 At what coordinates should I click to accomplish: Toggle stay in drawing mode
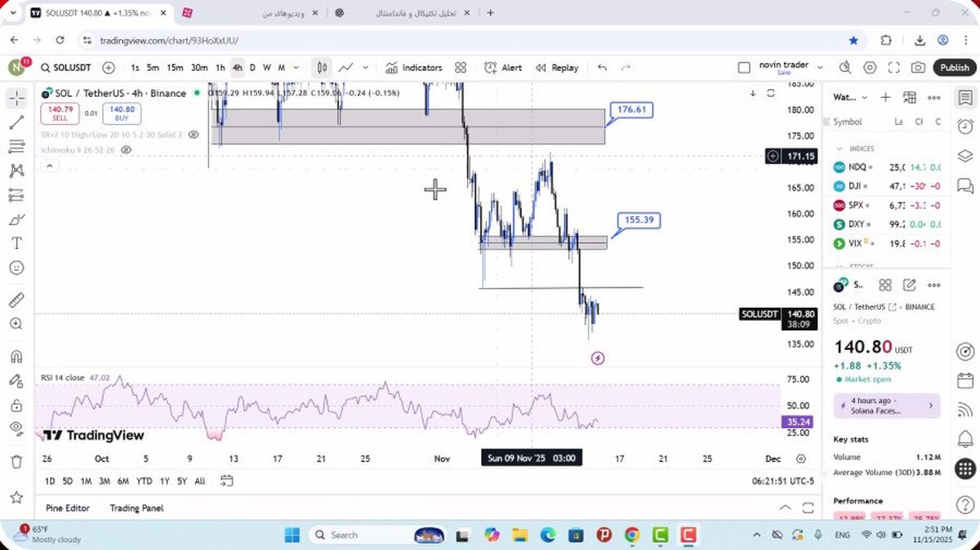16,381
